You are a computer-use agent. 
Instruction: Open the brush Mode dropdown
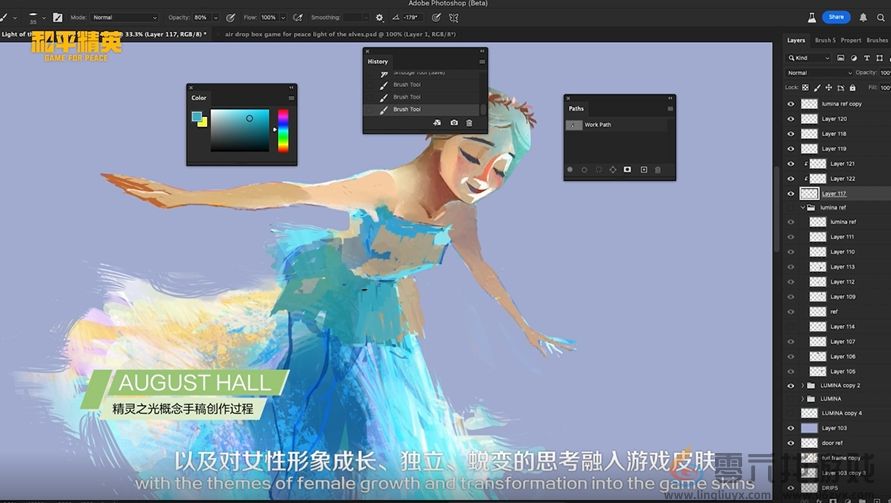125,18
